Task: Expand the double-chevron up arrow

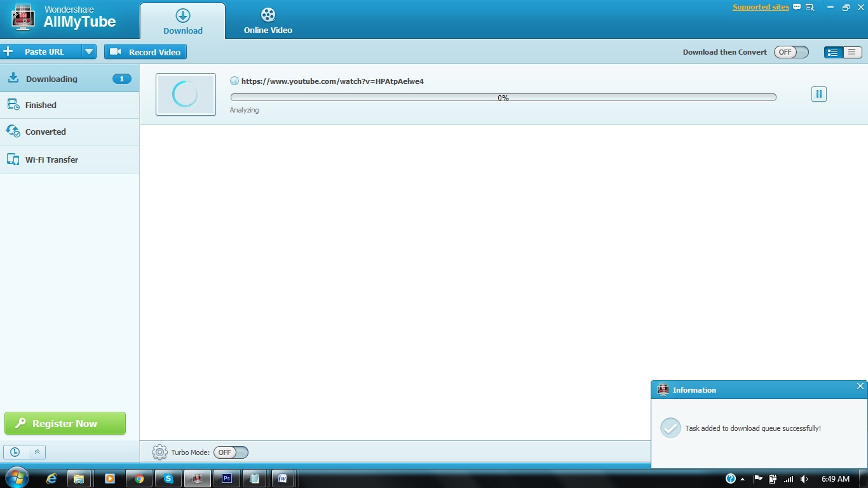Action: (37, 452)
